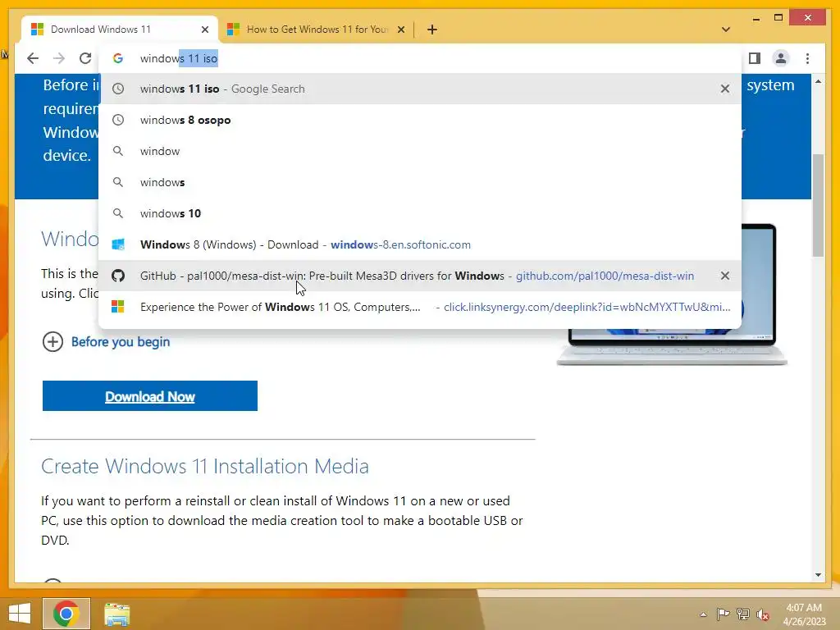Image resolution: width=840 pixels, height=630 pixels.
Task: Click the GitHub octocat icon
Action: coord(118,276)
